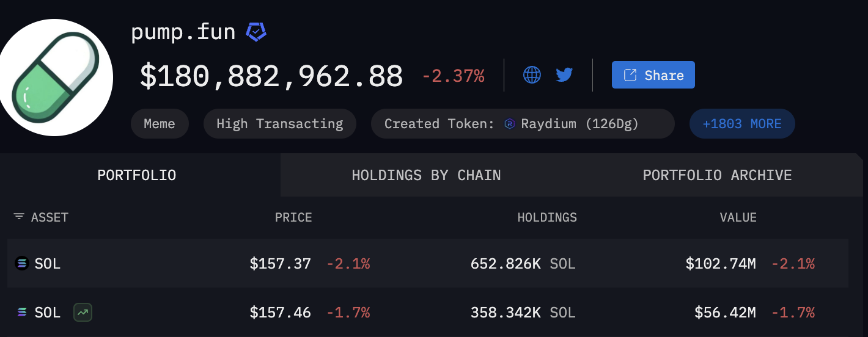Sort by the VALUE column header

point(738,217)
